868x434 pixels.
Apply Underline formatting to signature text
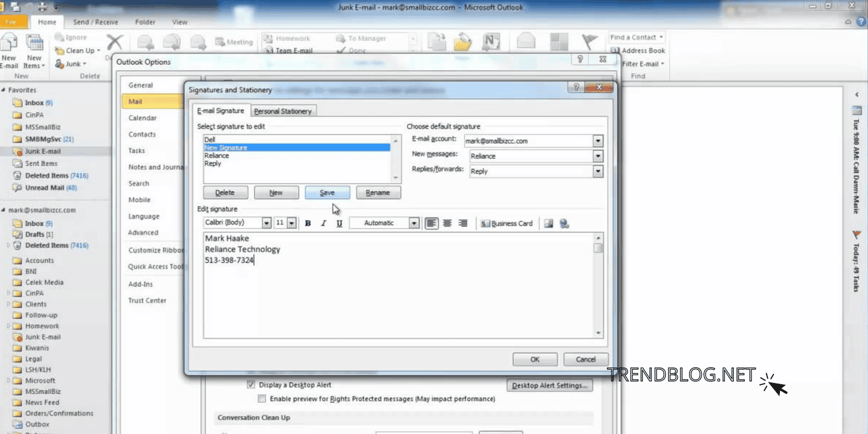339,223
